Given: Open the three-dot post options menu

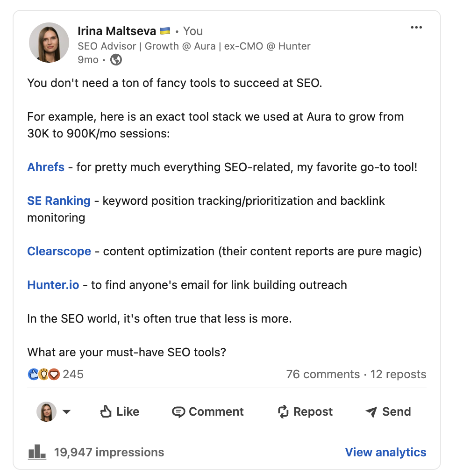Looking at the screenshot, I should pyautogui.click(x=416, y=27).
